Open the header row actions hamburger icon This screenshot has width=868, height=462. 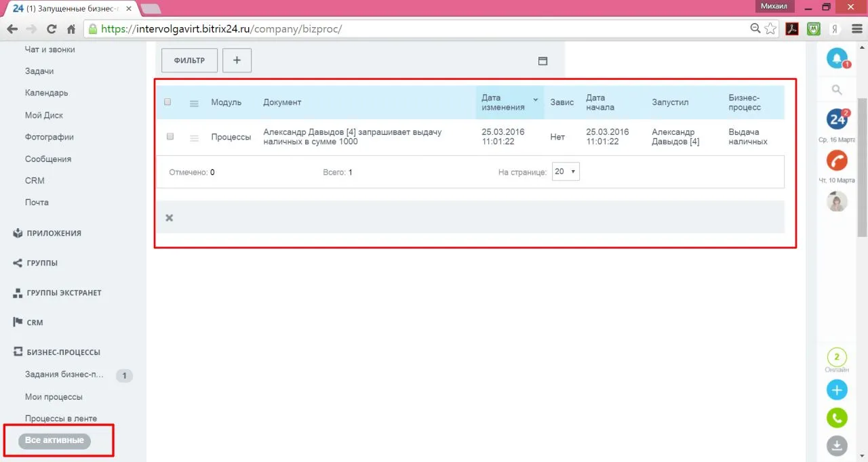click(194, 103)
